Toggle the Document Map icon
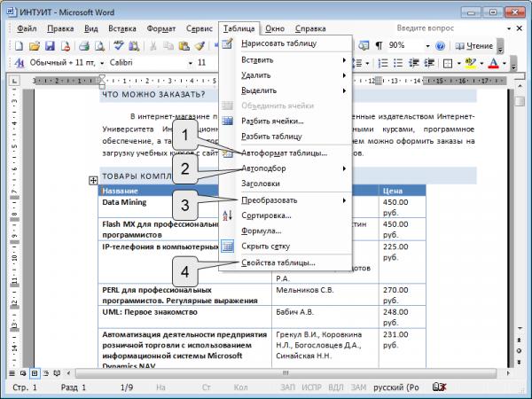This screenshot has height=399, width=532. point(364,45)
